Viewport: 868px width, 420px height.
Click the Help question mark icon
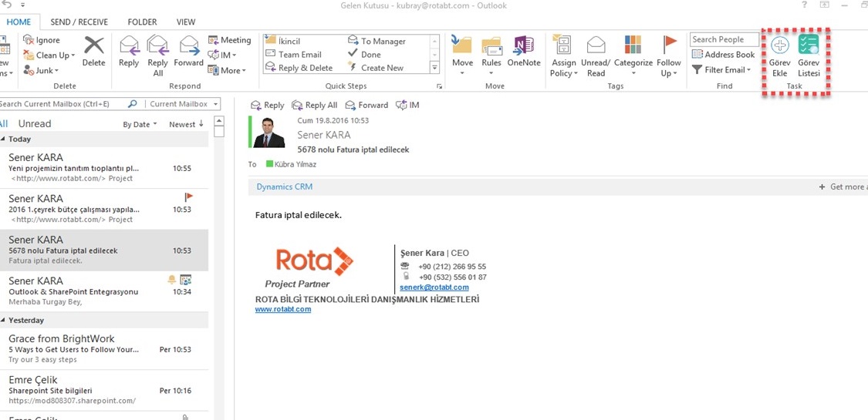tap(804, 5)
